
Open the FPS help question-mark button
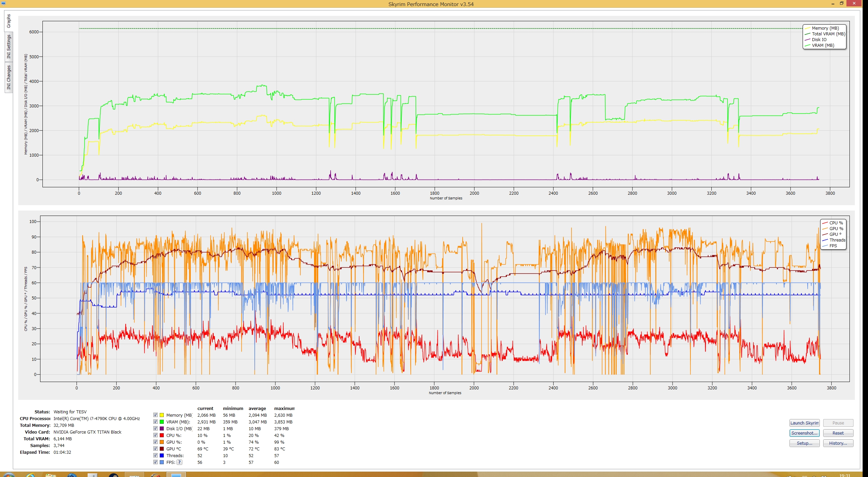click(x=180, y=462)
